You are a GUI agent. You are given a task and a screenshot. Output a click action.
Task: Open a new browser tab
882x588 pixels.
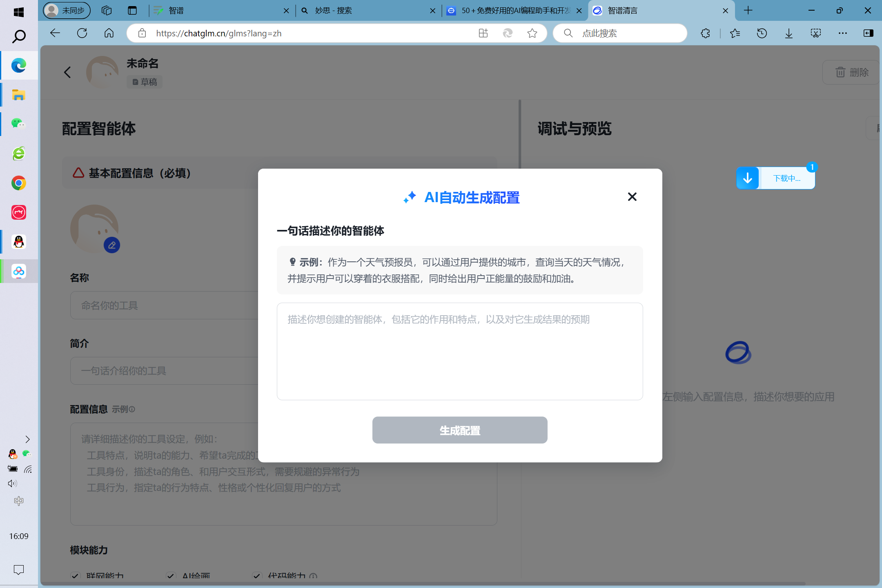[x=748, y=11]
